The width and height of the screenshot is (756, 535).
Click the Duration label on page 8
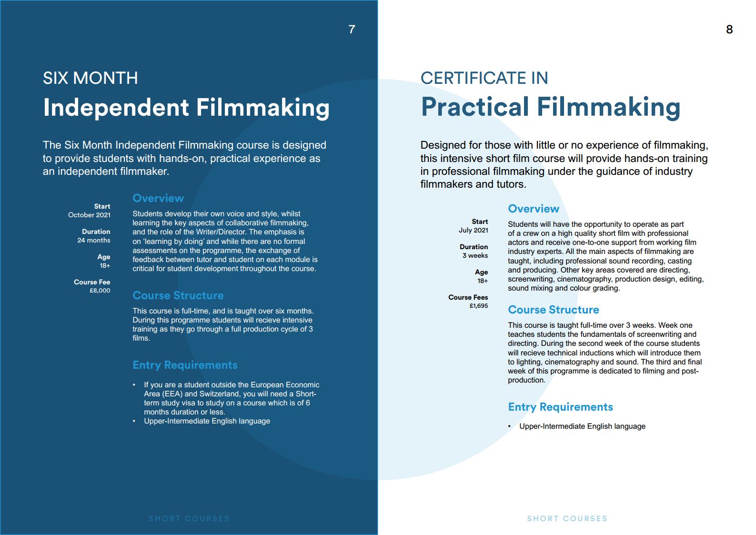[x=474, y=247]
